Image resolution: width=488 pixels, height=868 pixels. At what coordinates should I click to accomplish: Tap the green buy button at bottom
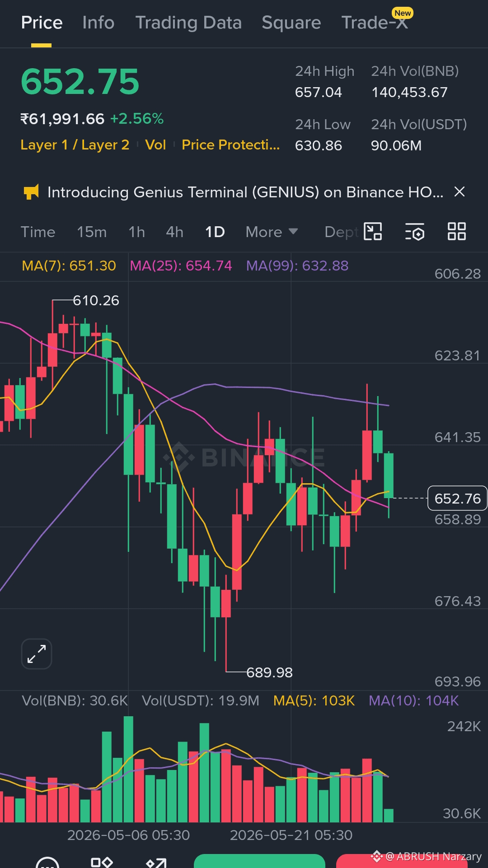tap(259, 861)
